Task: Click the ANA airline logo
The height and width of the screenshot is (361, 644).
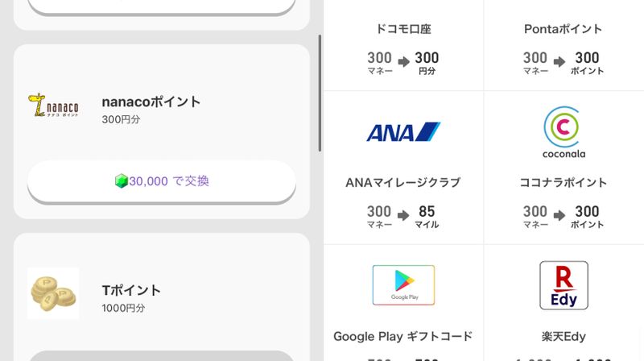Action: pos(403,132)
